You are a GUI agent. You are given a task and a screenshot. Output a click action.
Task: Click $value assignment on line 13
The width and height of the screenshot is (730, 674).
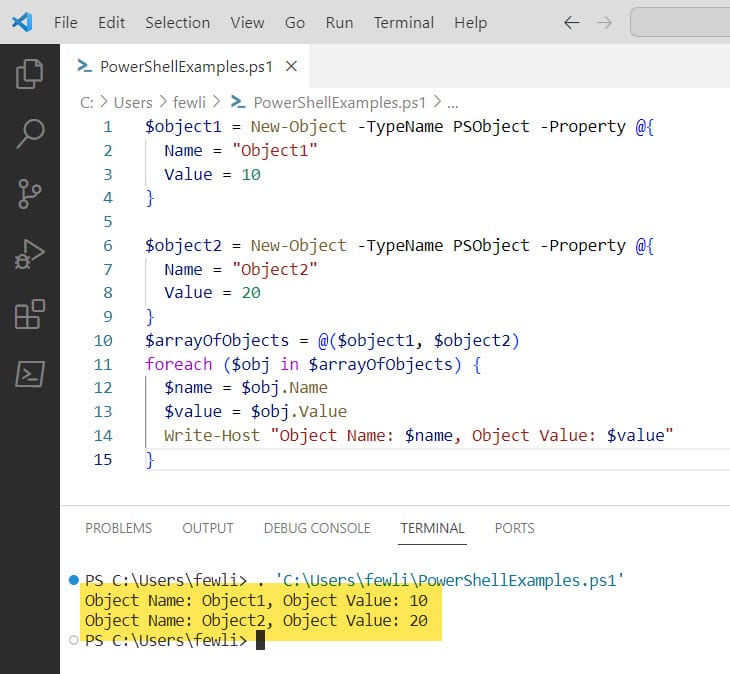193,411
